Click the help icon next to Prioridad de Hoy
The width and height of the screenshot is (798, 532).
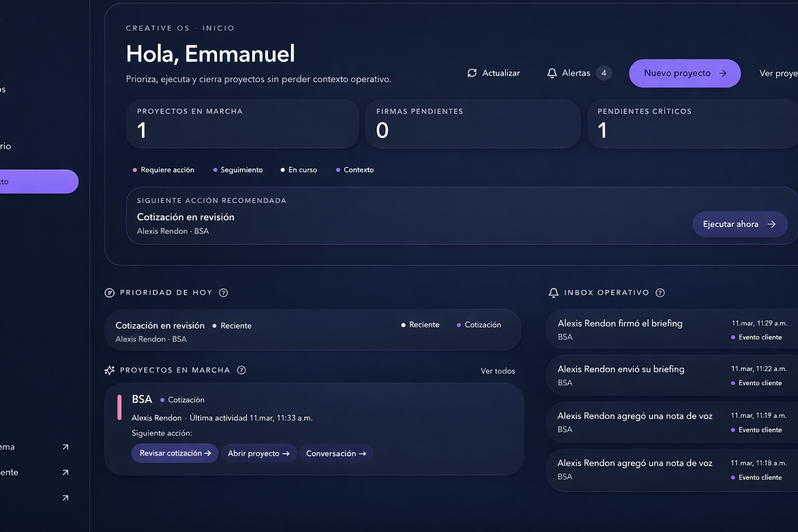(223, 292)
